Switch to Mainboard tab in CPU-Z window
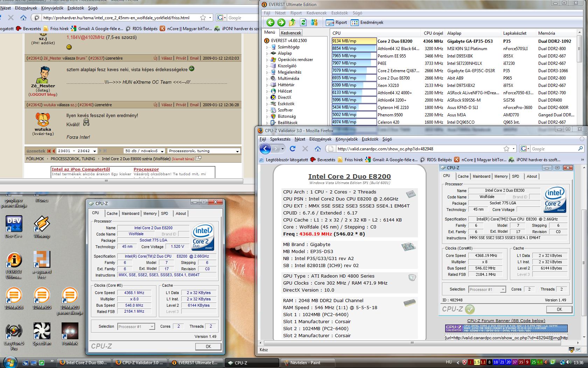 click(x=131, y=213)
